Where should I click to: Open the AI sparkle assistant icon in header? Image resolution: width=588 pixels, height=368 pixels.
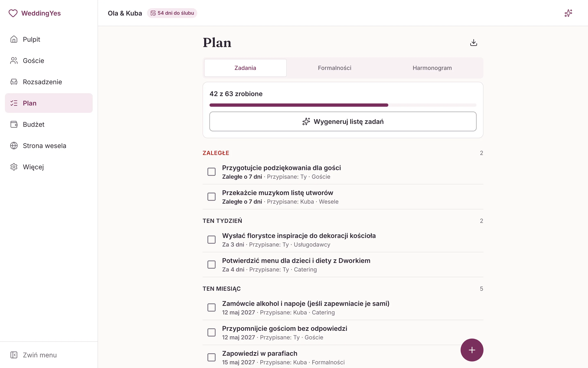tap(568, 13)
